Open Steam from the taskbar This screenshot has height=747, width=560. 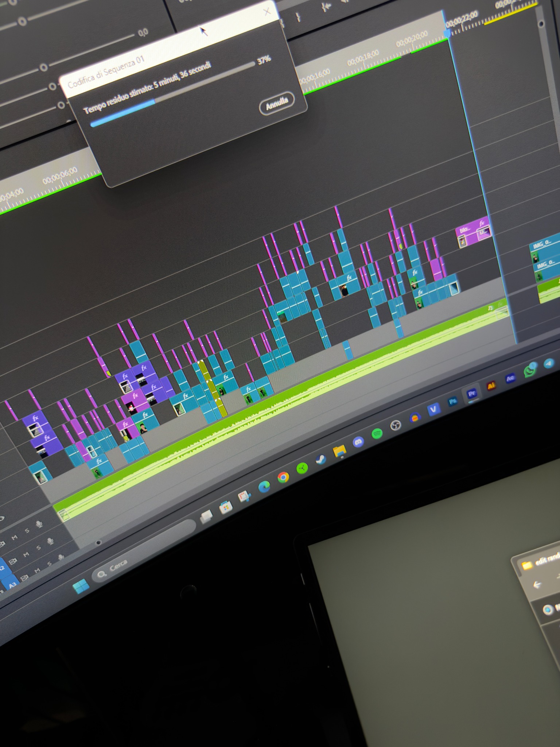coord(321,460)
